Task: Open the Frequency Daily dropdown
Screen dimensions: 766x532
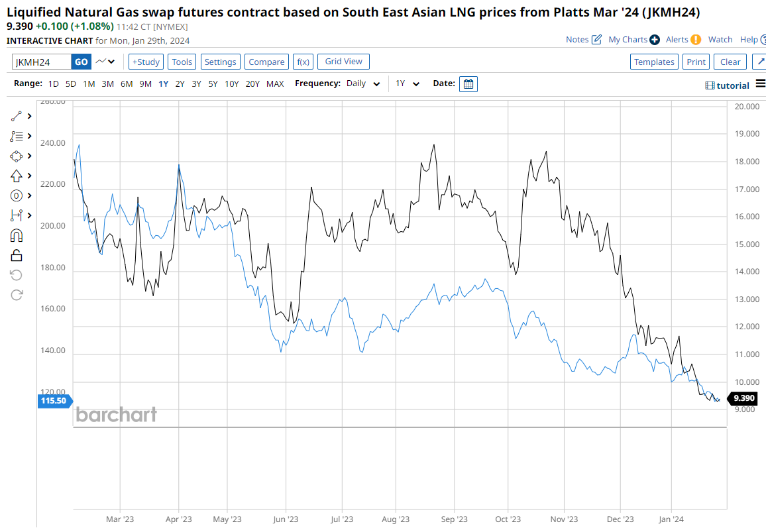Action: [363, 84]
